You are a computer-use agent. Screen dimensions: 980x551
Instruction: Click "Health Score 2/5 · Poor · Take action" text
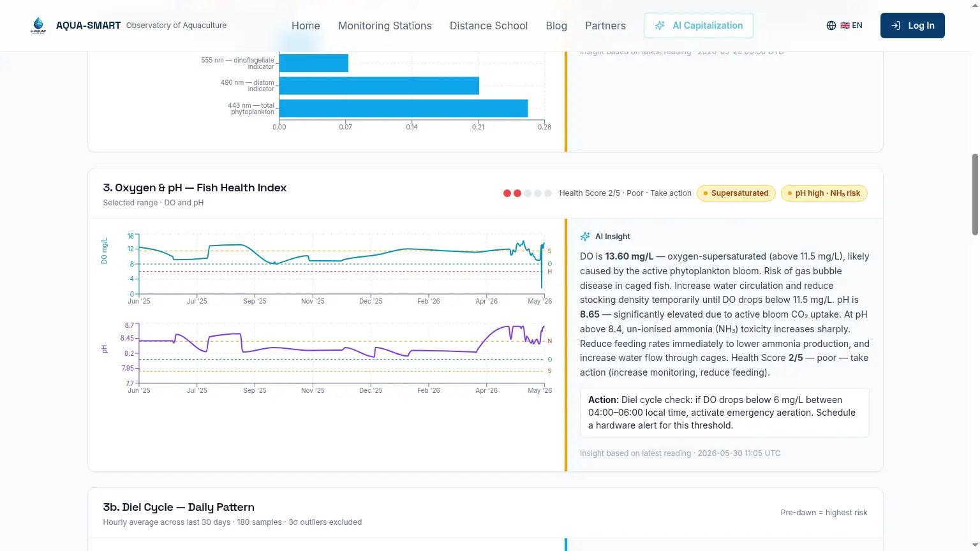tap(625, 193)
